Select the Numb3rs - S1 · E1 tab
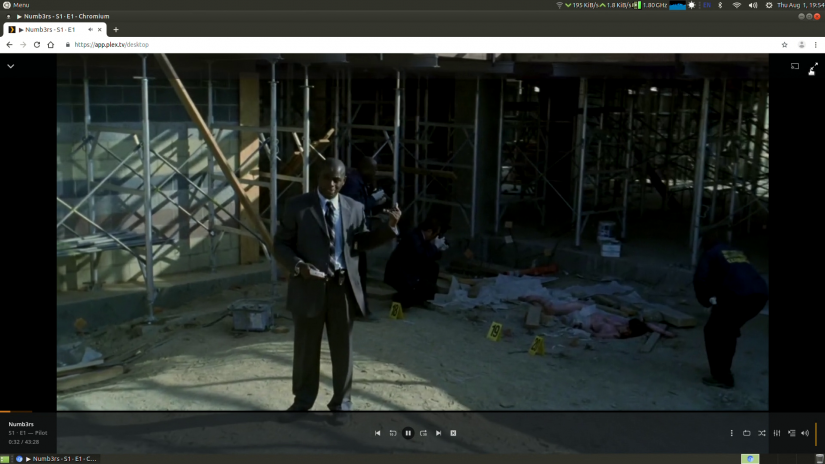The image size is (825, 464). tap(55, 29)
